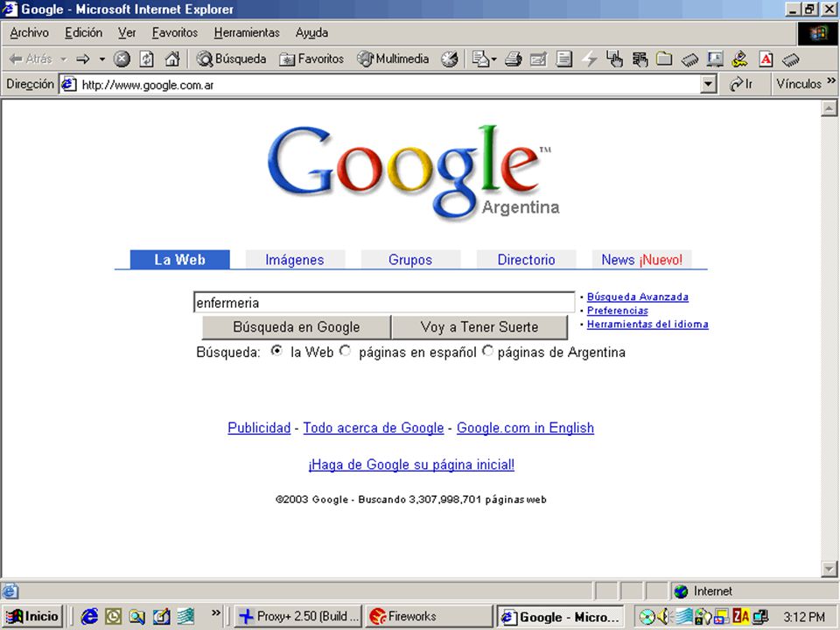The height and width of the screenshot is (630, 840).
Task: Open the 'Herramientas del idioma' link
Action: pos(647,324)
